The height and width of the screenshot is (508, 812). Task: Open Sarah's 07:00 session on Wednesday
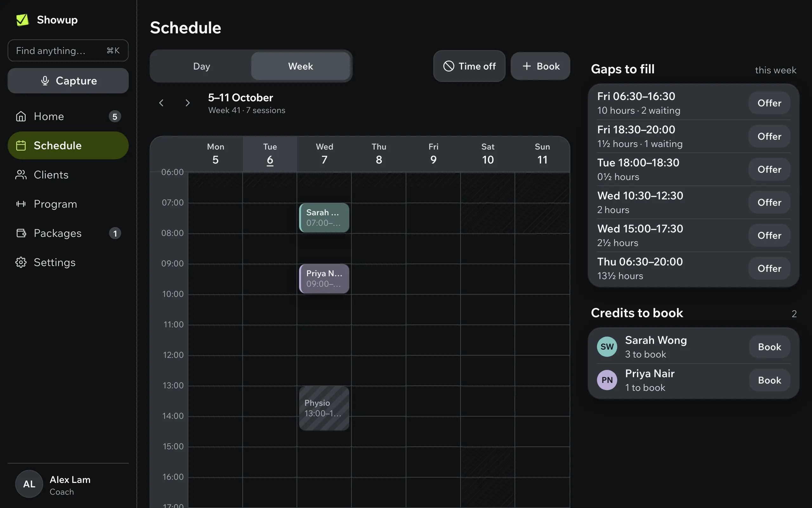(324, 218)
